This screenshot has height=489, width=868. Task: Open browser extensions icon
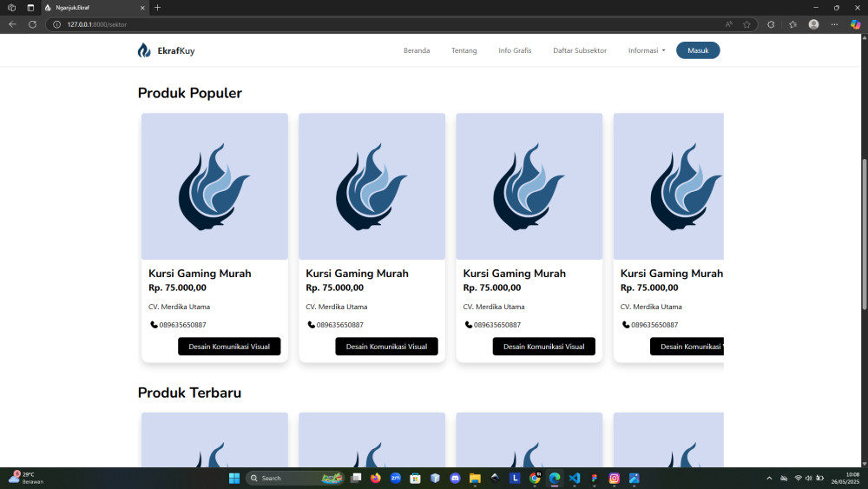(771, 24)
